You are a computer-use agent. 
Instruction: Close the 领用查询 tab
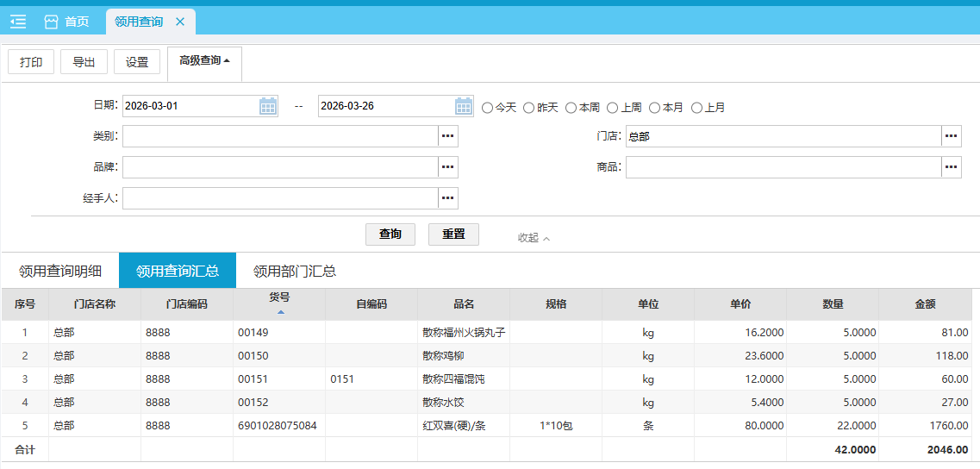180,22
